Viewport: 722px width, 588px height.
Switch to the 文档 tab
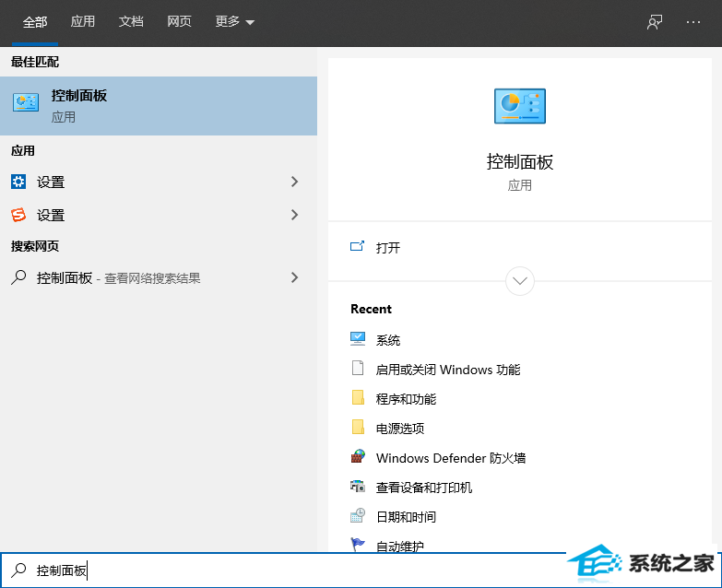(131, 21)
